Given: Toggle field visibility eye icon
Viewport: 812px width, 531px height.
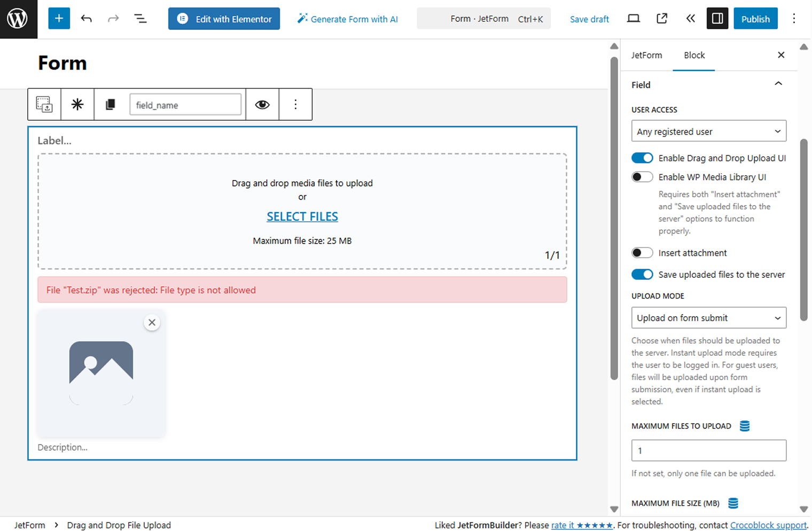Looking at the screenshot, I should click(x=262, y=104).
